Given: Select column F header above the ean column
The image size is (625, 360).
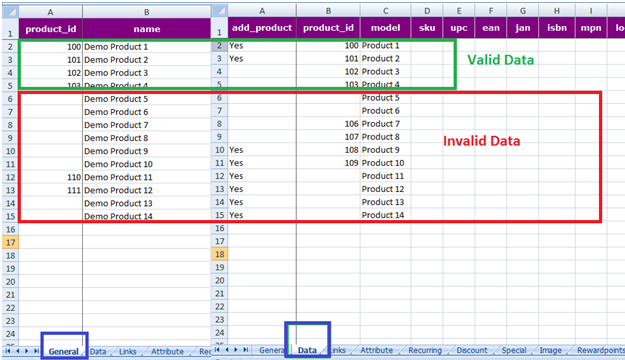Looking at the screenshot, I should coord(491,11).
